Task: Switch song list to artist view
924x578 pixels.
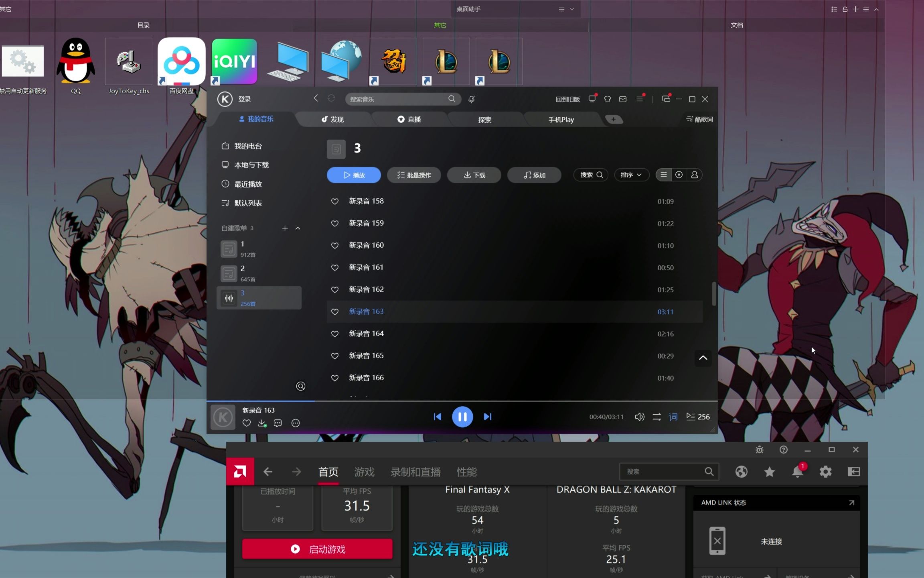Action: [x=695, y=175]
